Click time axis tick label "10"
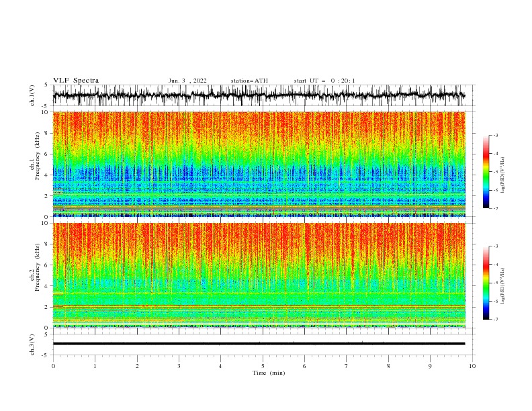 (472, 366)
